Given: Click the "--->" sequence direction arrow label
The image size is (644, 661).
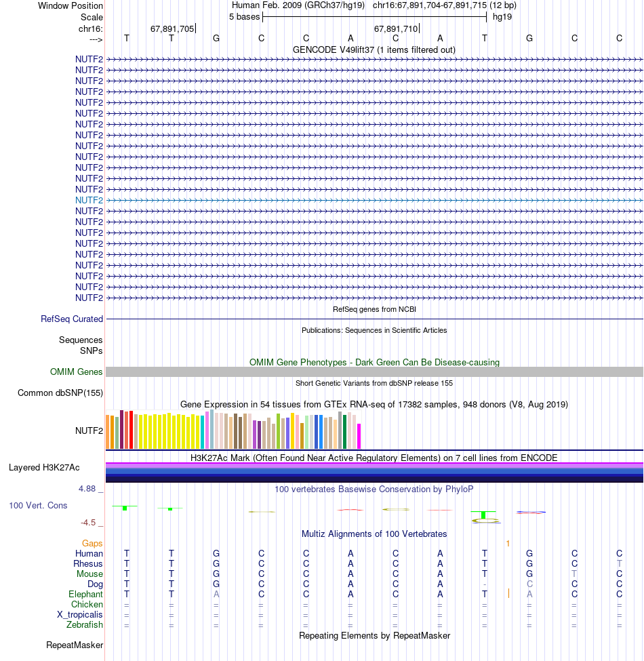Looking at the screenshot, I should point(96,39).
